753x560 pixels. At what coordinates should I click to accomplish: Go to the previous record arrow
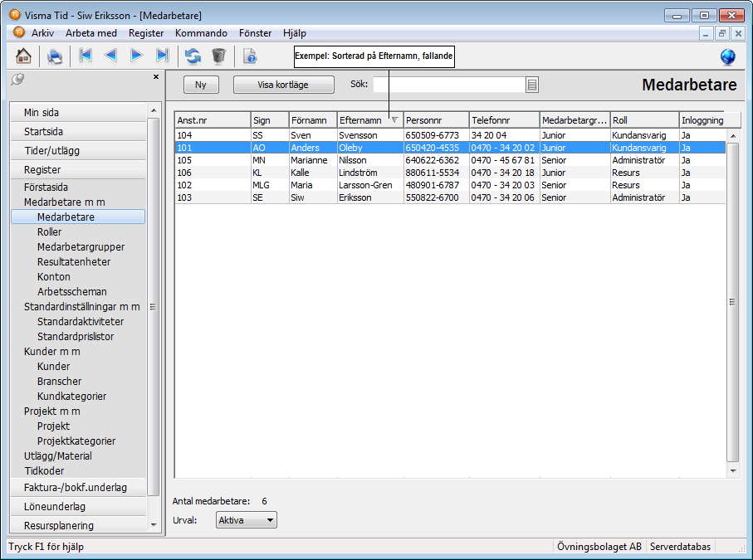pos(110,56)
